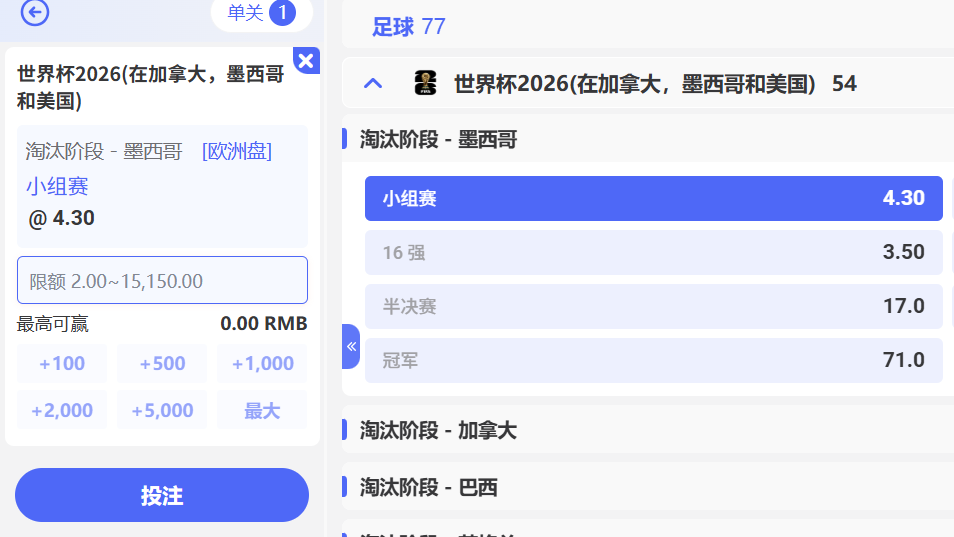954x537 pixels.
Task: Open the 足球 77 sport header
Action: tap(408, 27)
